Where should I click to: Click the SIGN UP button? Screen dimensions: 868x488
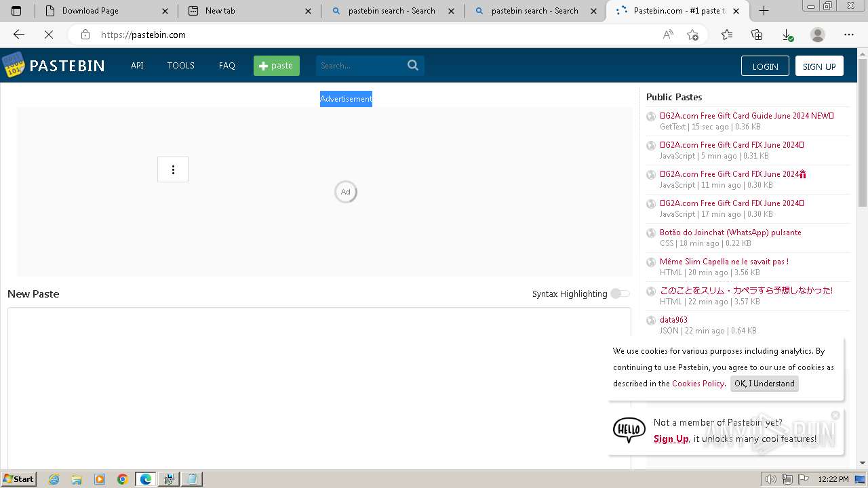819,66
